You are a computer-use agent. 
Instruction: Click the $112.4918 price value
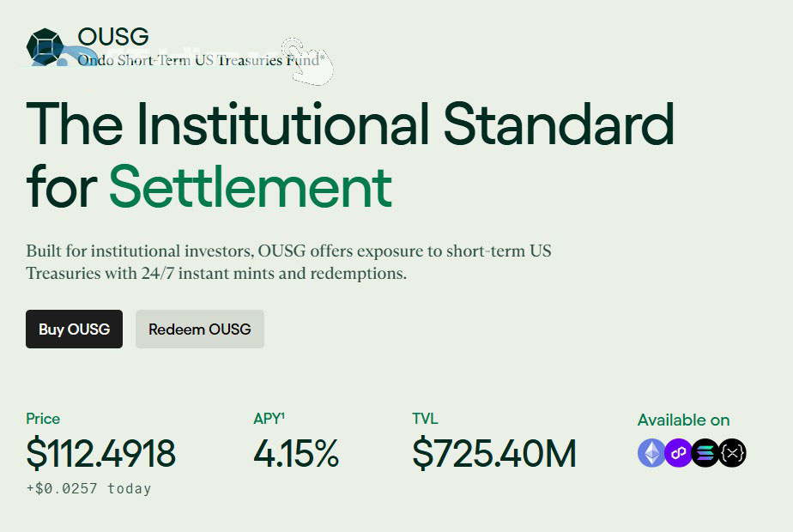pyautogui.click(x=100, y=454)
